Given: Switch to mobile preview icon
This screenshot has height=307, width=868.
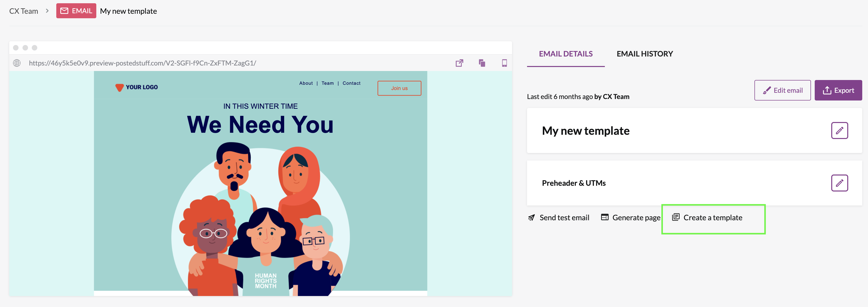Looking at the screenshot, I should tap(504, 63).
